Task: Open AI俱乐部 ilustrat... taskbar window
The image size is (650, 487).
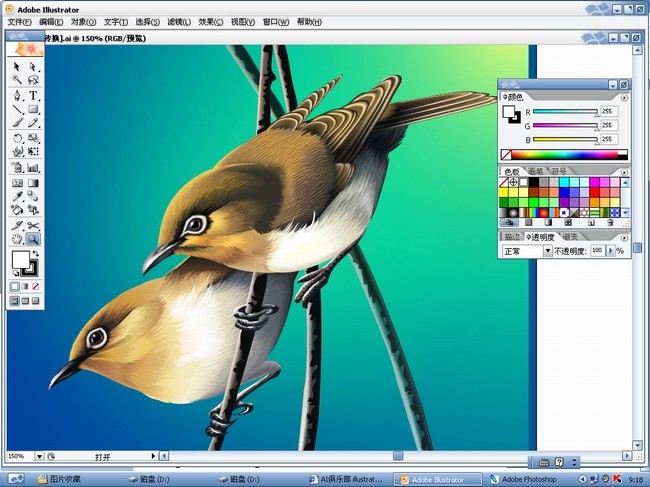Action: tap(346, 479)
